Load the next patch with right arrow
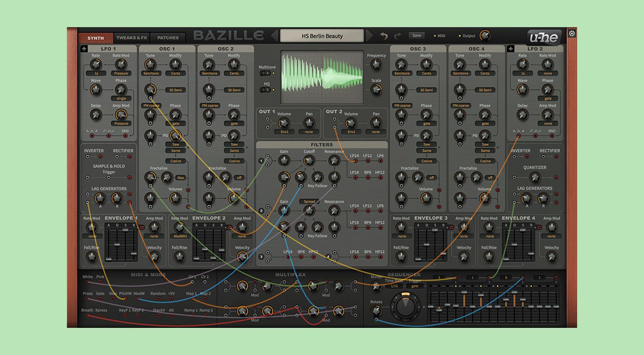Viewport: 644px width, 355px height. (x=369, y=36)
